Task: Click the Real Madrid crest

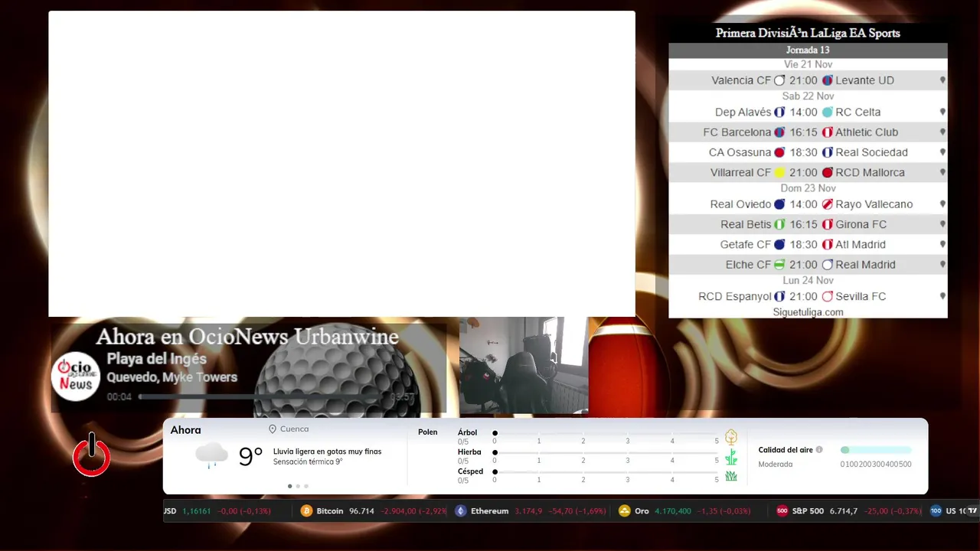Action: click(x=827, y=265)
